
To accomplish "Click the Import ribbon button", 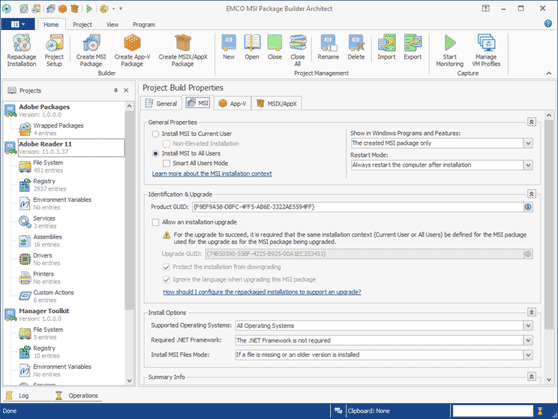I will [x=386, y=47].
